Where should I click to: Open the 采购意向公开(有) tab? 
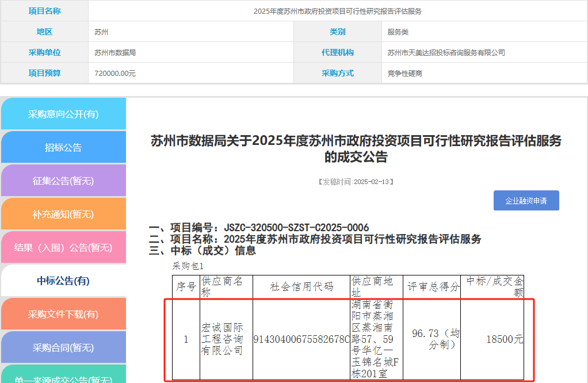point(63,114)
